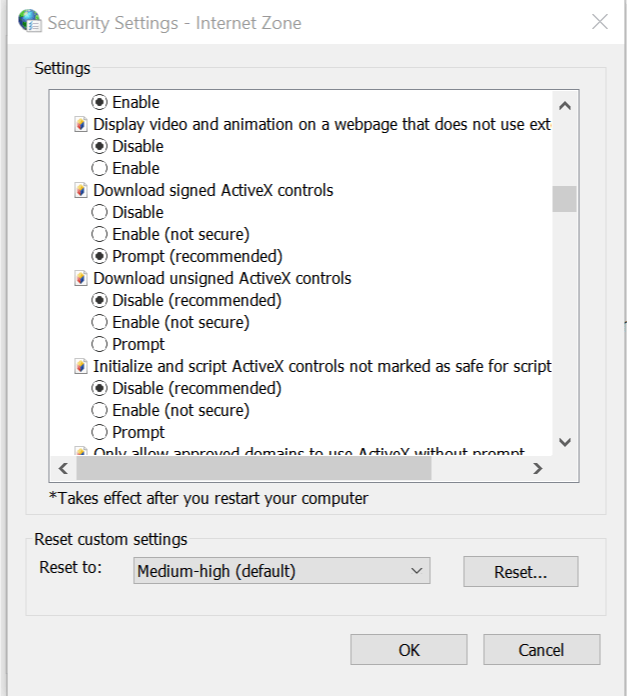The height and width of the screenshot is (696, 627).
Task: Click the scroll up arrow in settings list
Action: pyautogui.click(x=564, y=106)
